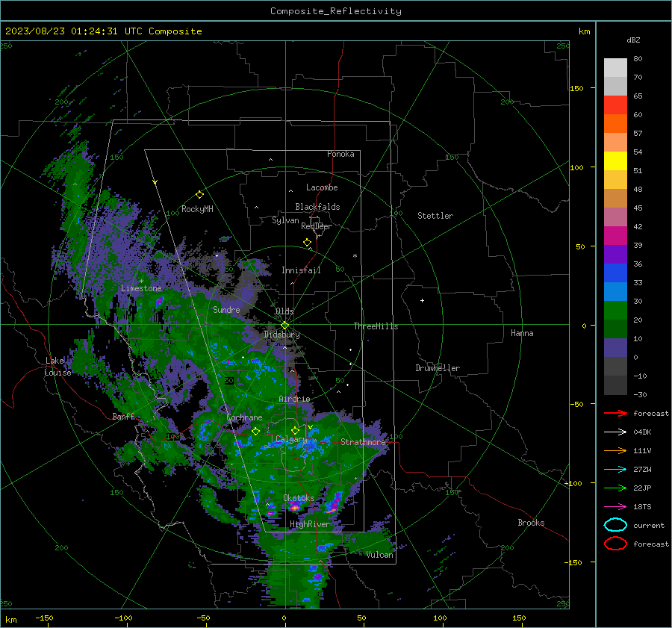Image resolution: width=672 pixels, height=628 pixels.
Task: Click the Sundre city label
Action: (226, 309)
